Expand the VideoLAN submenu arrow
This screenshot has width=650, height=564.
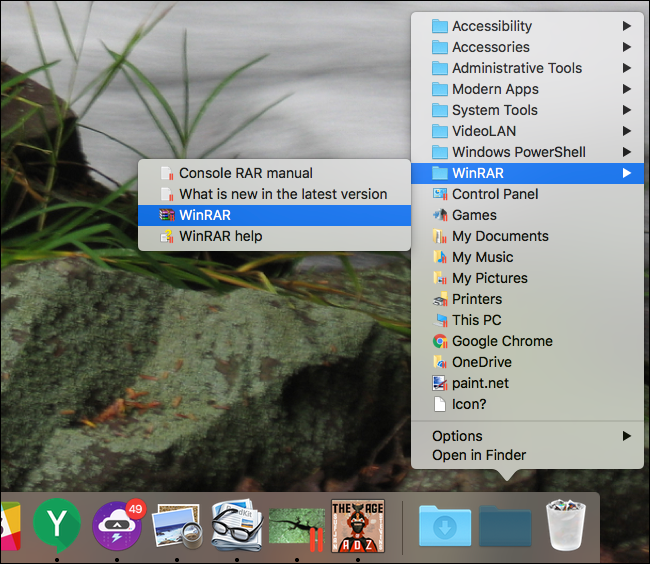click(627, 131)
